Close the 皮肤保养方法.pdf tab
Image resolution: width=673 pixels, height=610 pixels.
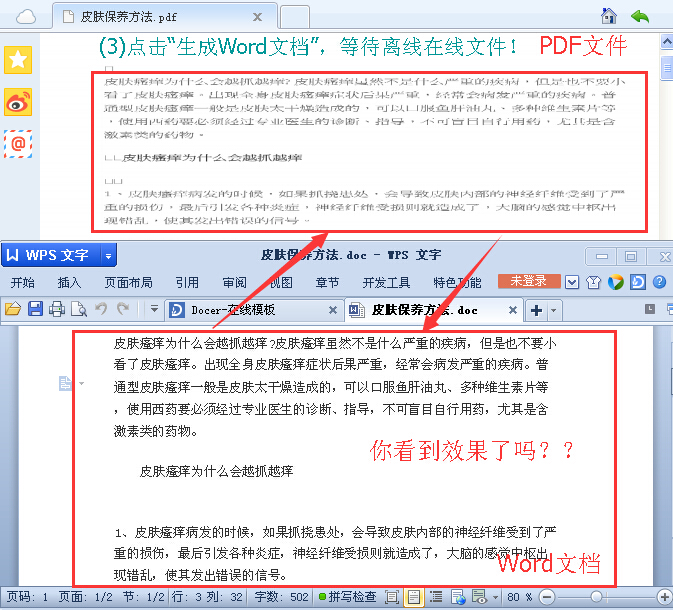tap(258, 17)
